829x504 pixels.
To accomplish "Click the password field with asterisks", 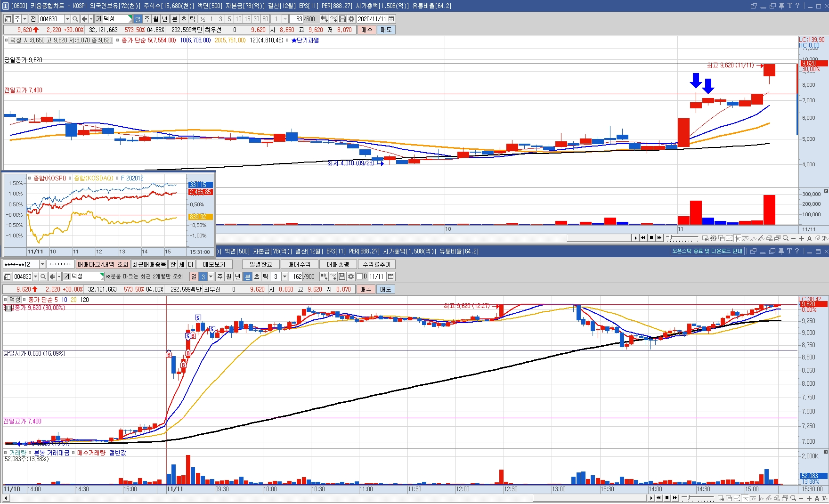I will (60, 264).
